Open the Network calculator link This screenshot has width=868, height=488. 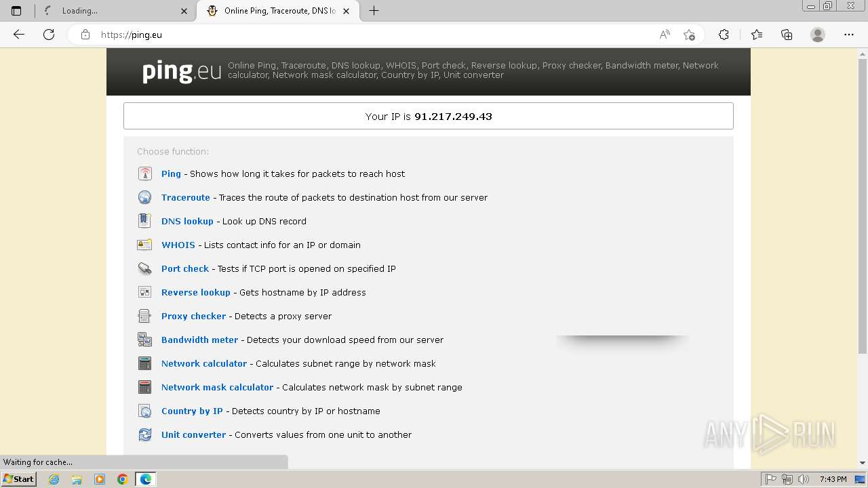[204, 363]
